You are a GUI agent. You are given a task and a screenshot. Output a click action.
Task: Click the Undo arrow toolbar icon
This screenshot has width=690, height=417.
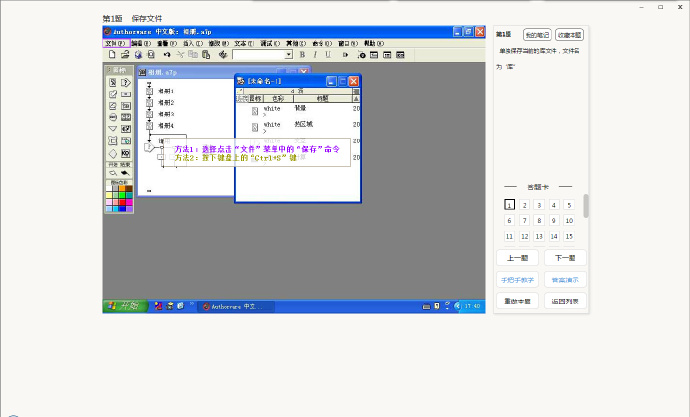(166, 54)
